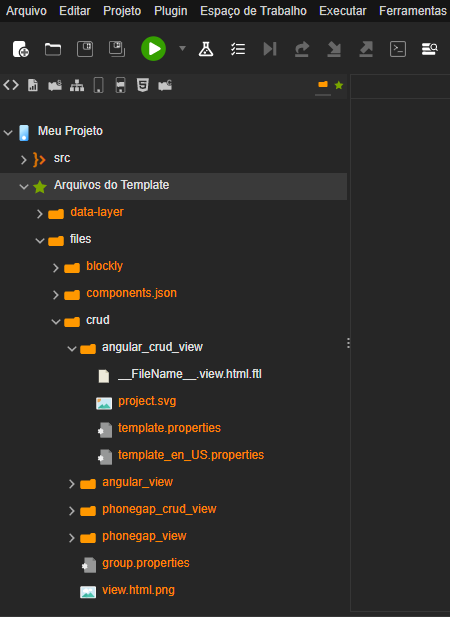
Task: Open the Espaço de Trabalho menu
Action: tap(253, 11)
